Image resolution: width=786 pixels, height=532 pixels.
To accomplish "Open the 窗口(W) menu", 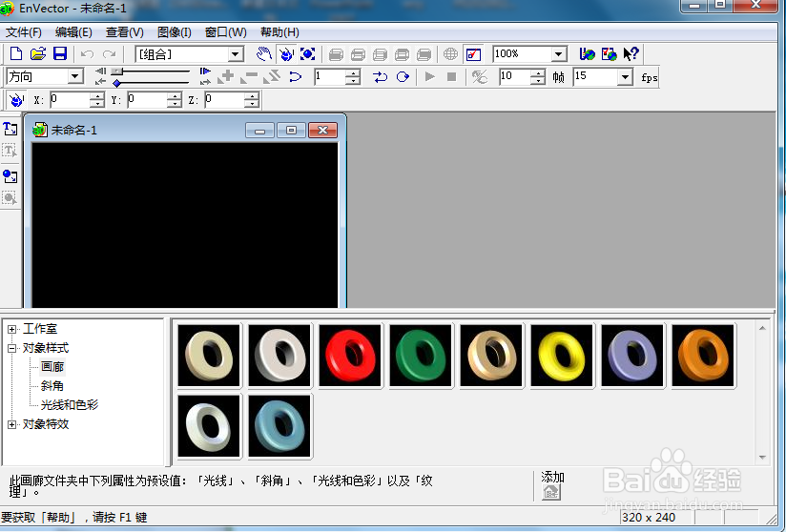I will (225, 32).
